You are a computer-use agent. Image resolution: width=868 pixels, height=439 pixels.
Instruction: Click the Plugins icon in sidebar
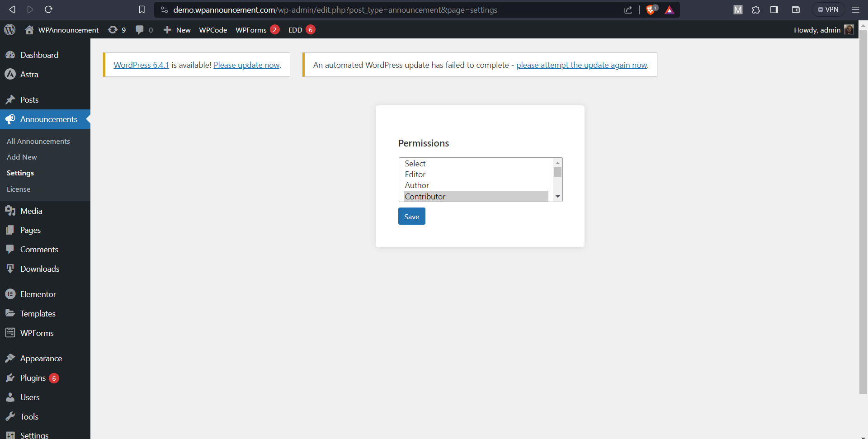[x=10, y=378]
